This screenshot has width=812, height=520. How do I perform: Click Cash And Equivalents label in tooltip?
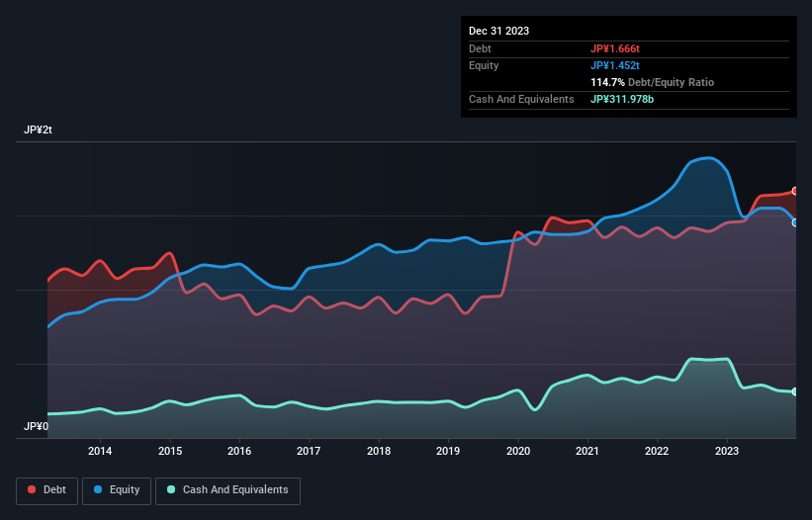[521, 99]
